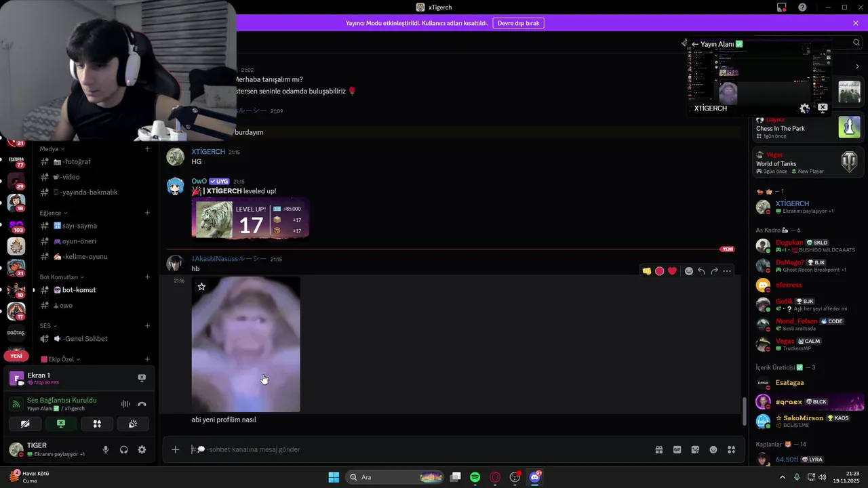The image size is (868, 488).
Task: Focus the message input field
Action: click(x=417, y=449)
